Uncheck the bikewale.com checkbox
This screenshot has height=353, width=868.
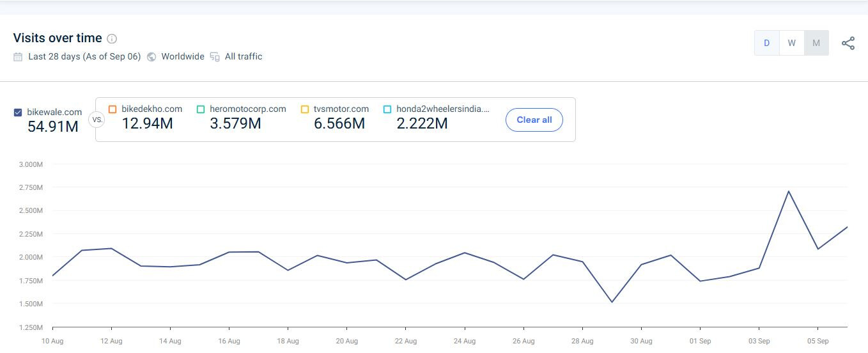[18, 113]
